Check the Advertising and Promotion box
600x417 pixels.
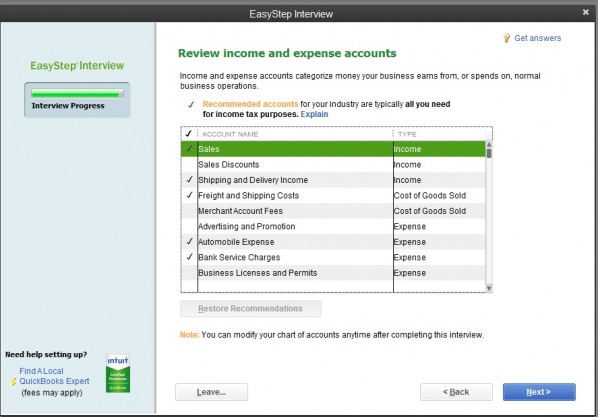point(189,226)
